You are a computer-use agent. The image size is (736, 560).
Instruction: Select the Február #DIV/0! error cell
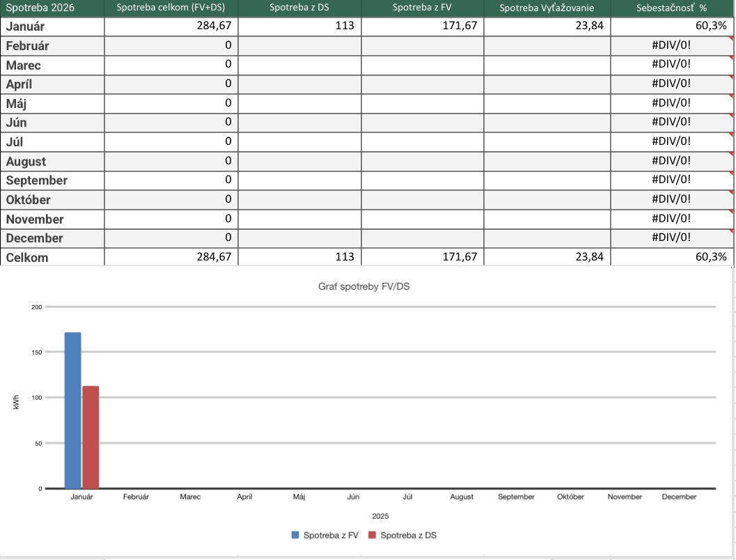point(671,46)
